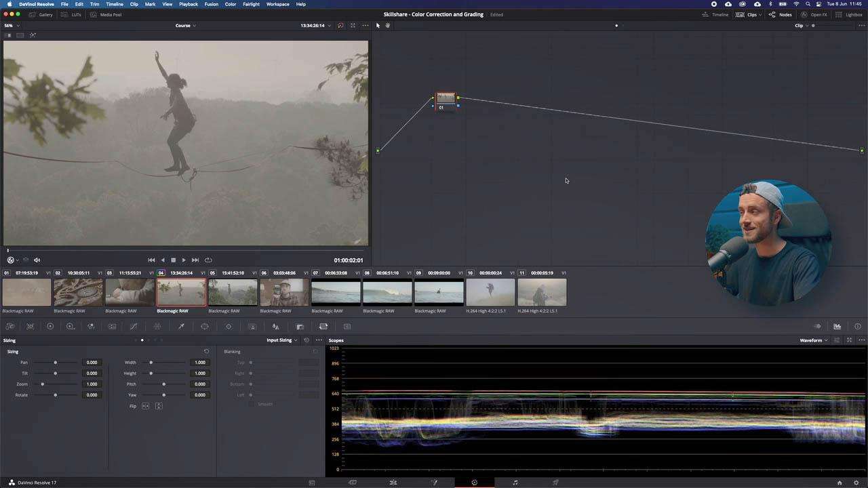Open the Color Warper palette

(157, 327)
